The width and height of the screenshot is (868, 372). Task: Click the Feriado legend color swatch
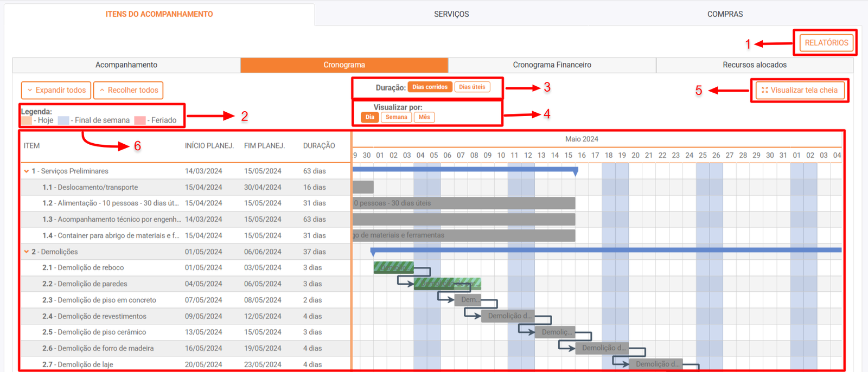[140, 120]
